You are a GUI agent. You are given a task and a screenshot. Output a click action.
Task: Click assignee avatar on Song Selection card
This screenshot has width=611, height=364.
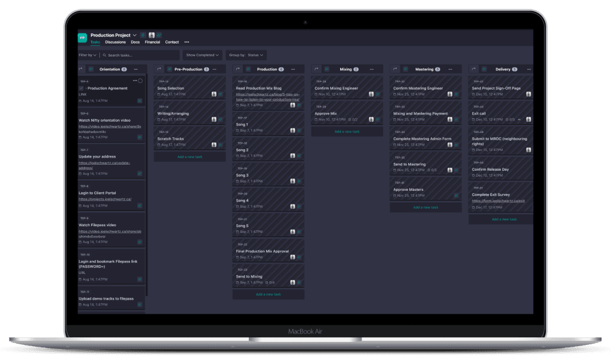pyautogui.click(x=214, y=94)
